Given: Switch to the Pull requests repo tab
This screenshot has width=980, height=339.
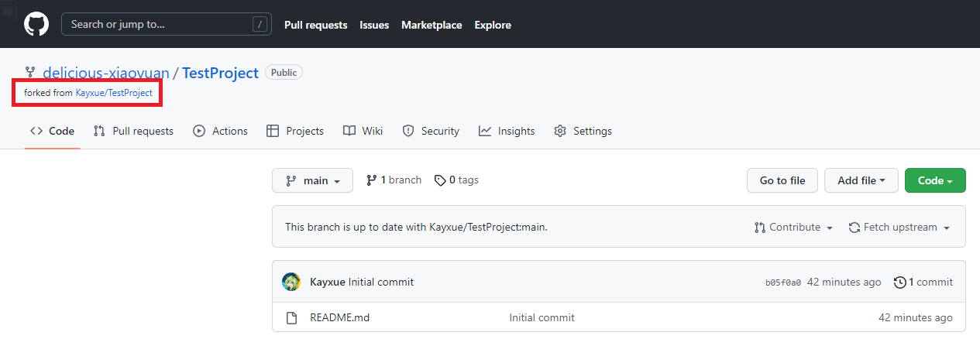Looking at the screenshot, I should coord(133,131).
